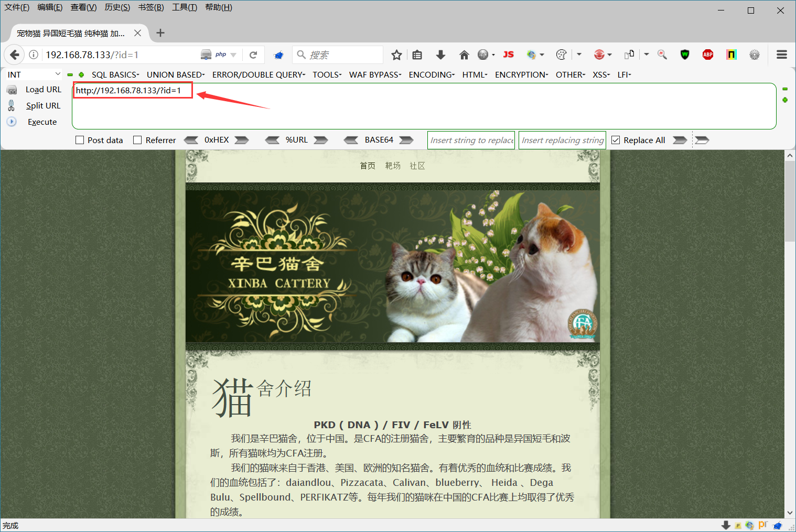Click the globe with arrows proxy icon in the toolbar
Viewport: 796px width, 532px height.
532,55
